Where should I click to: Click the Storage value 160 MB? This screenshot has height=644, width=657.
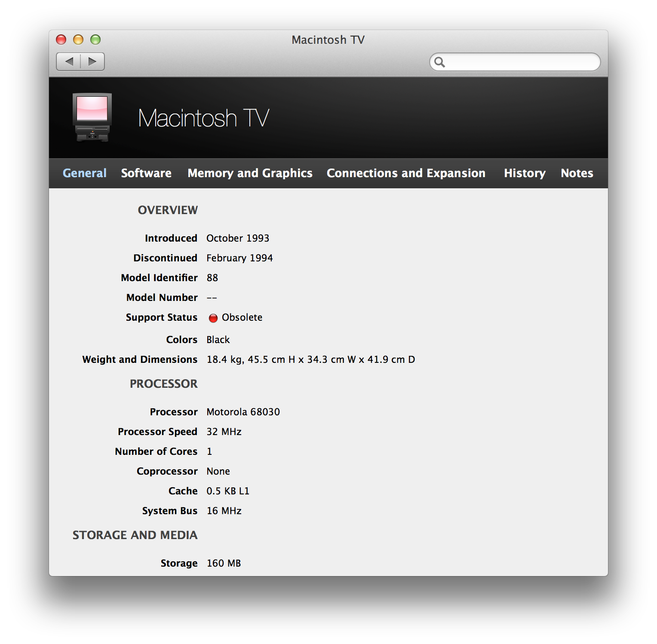pyautogui.click(x=223, y=563)
